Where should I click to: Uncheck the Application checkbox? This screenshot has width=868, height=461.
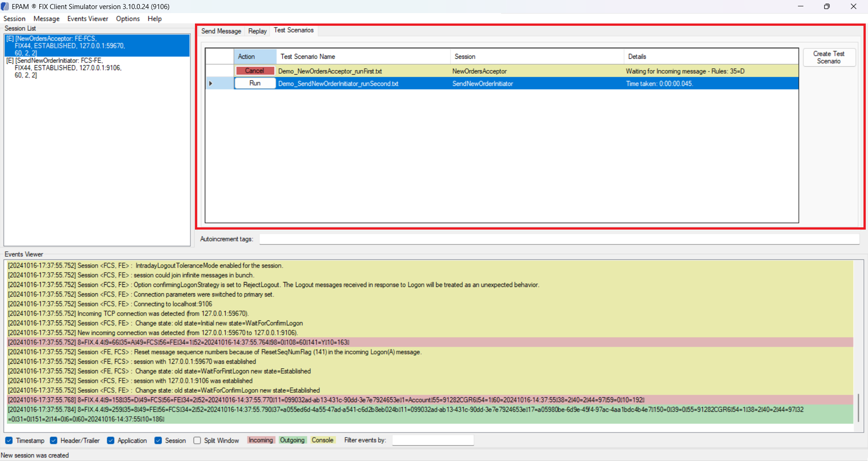[111, 441]
